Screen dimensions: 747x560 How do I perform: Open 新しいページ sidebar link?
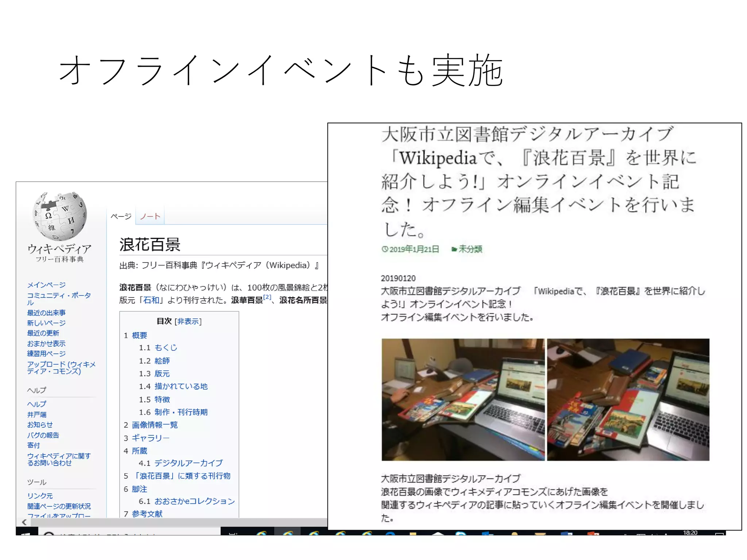pyautogui.click(x=46, y=323)
